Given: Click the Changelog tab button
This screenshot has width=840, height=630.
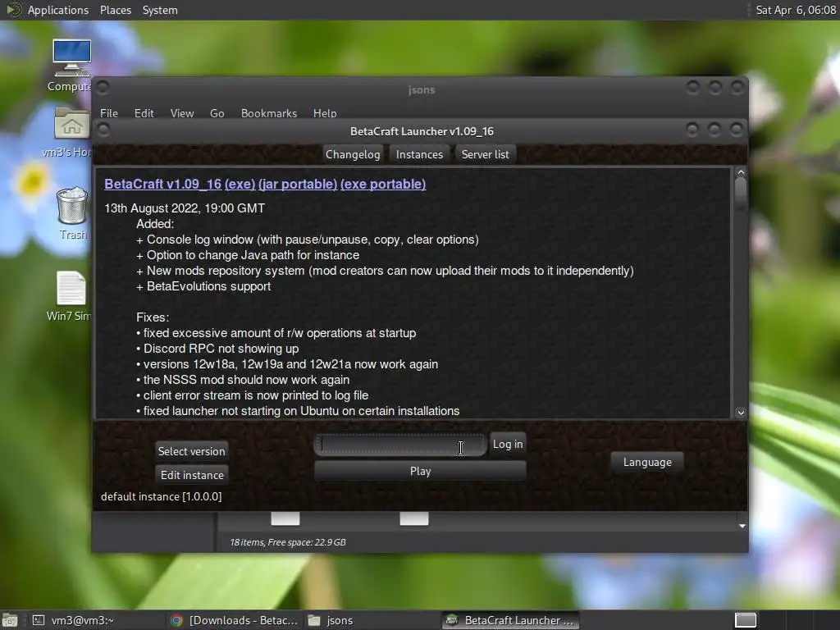Looking at the screenshot, I should [x=353, y=154].
